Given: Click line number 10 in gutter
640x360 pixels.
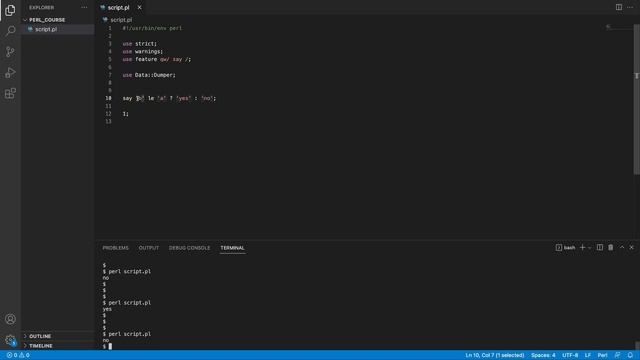Looking at the screenshot, I should click(x=108, y=98).
